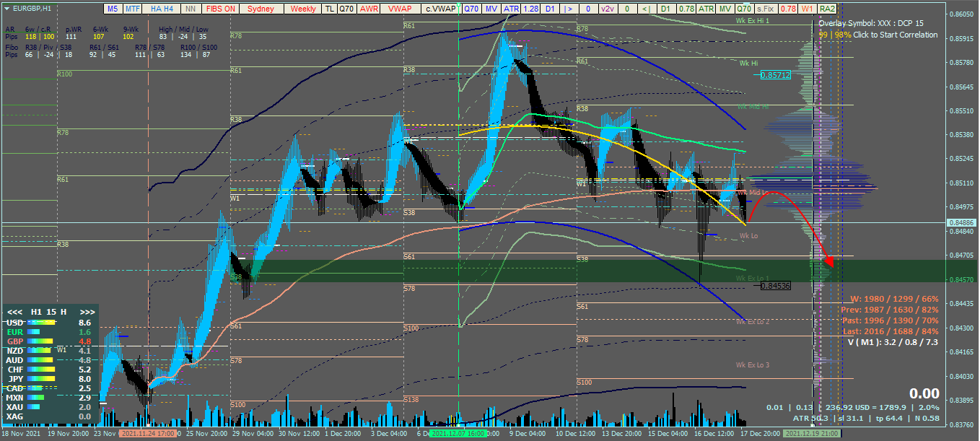Turn off the FIBS ON toggle
This screenshot has height=441, width=980.
[221, 9]
